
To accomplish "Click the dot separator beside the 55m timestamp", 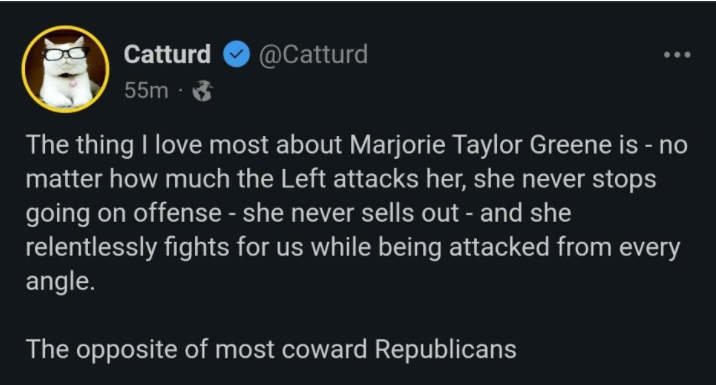I will (180, 91).
